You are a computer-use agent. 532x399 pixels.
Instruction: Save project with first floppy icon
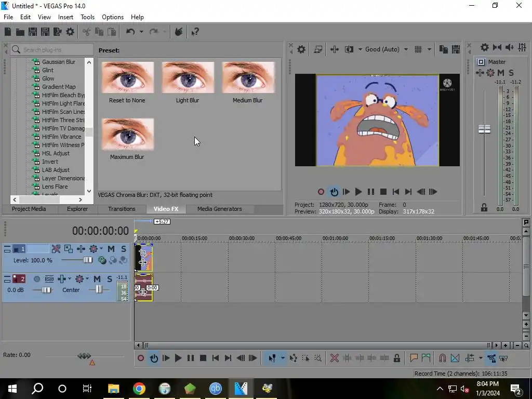[33, 32]
